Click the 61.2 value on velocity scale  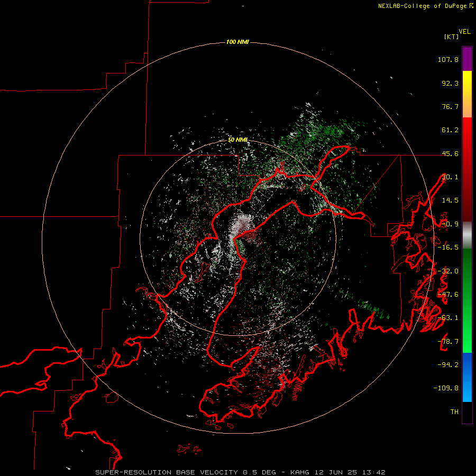pos(450,130)
